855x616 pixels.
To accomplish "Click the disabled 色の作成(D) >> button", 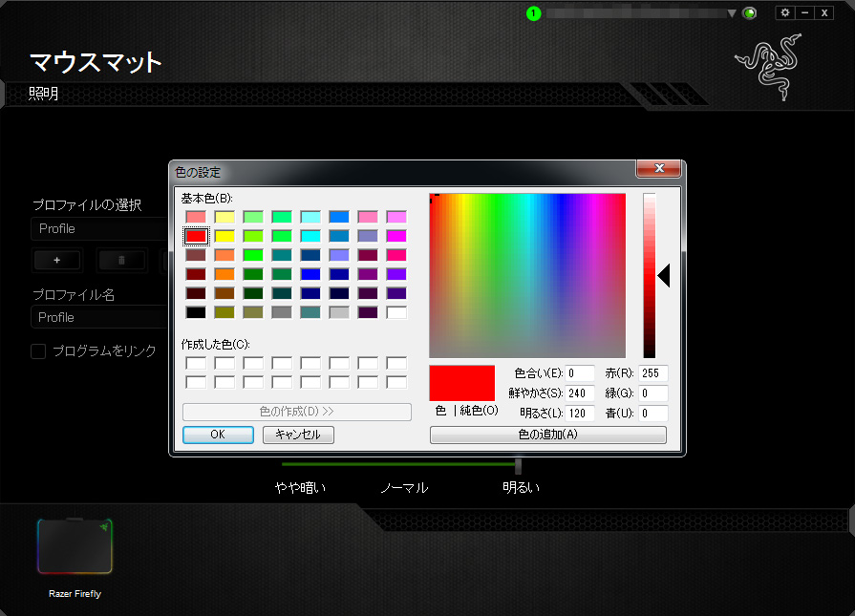I will point(297,412).
